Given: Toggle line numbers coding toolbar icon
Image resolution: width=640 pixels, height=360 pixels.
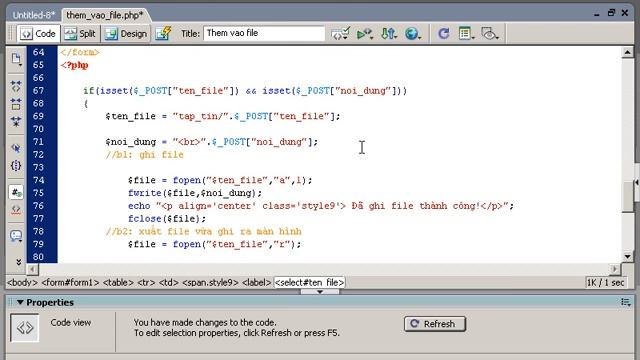Looking at the screenshot, I should 16,192.
